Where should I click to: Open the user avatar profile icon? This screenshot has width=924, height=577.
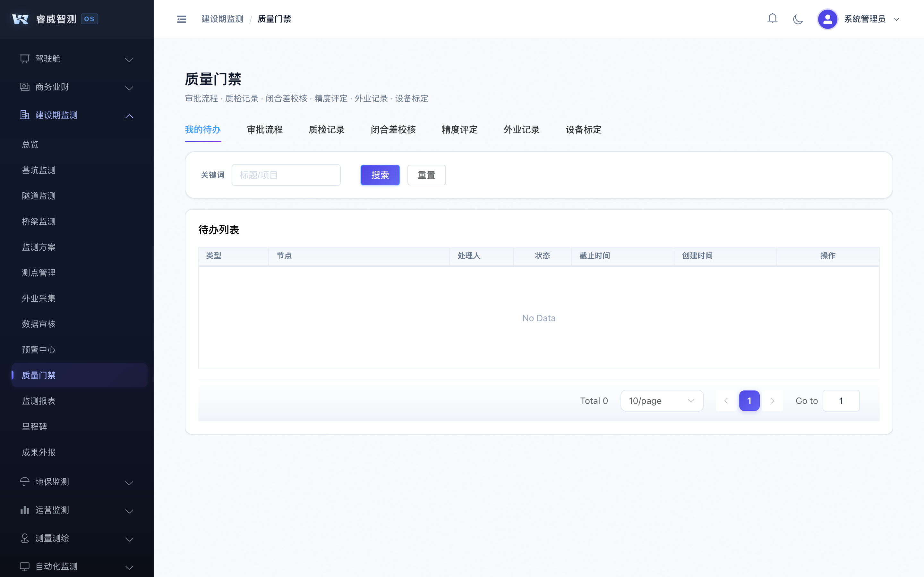click(x=827, y=19)
